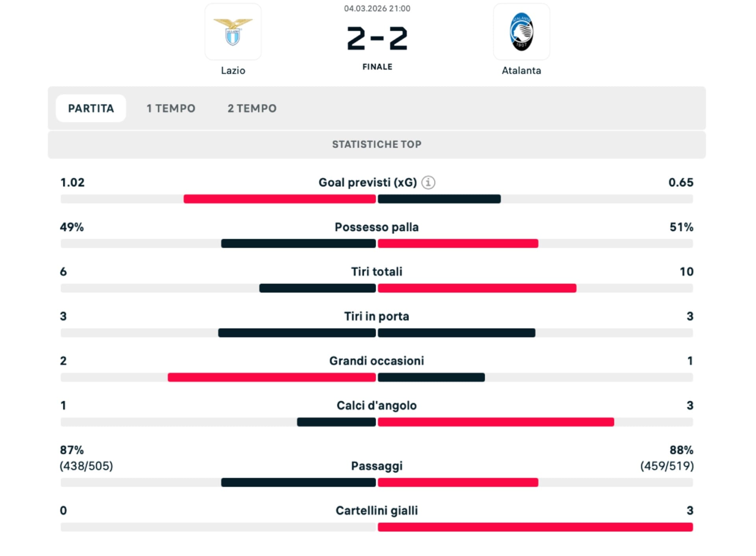Click Atalanta's red total shots bar

(477, 288)
